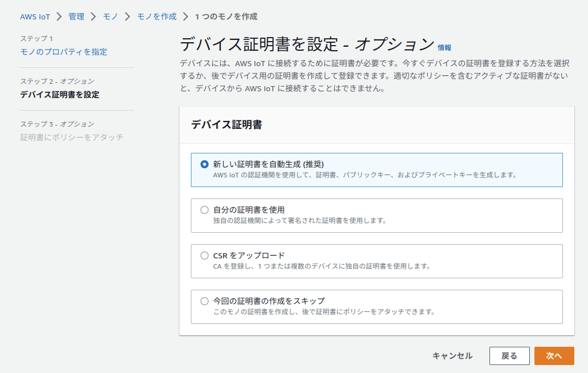Go to the 管理 breadcrumb link
Image resolution: width=588 pixels, height=373 pixels.
click(x=76, y=17)
